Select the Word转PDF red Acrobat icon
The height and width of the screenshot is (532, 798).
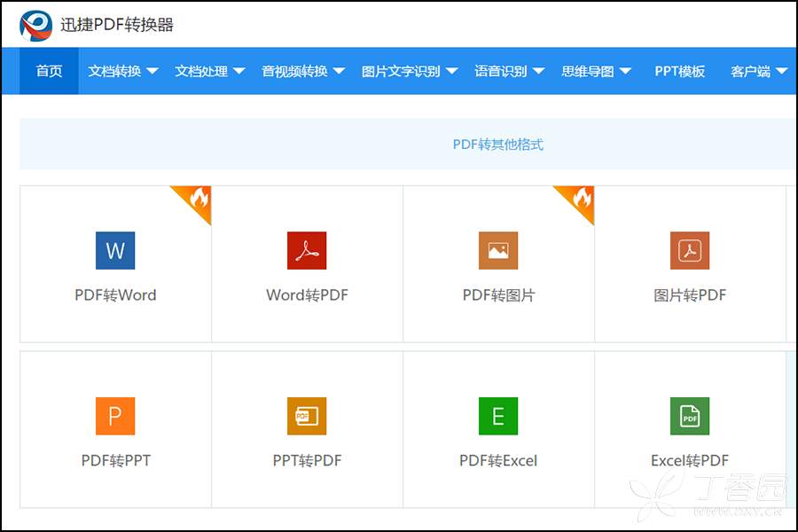pyautogui.click(x=307, y=250)
